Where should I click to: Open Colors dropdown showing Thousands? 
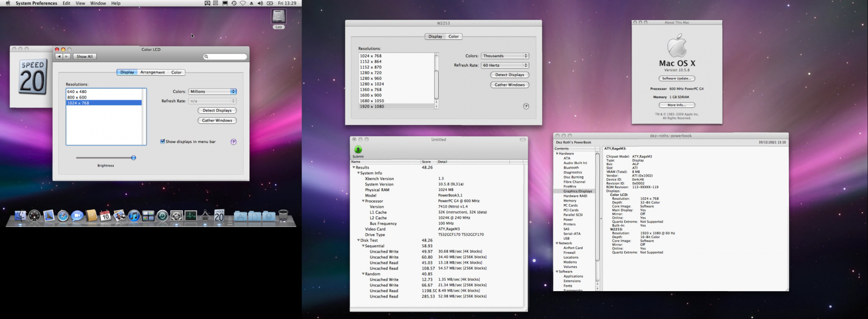(x=505, y=56)
